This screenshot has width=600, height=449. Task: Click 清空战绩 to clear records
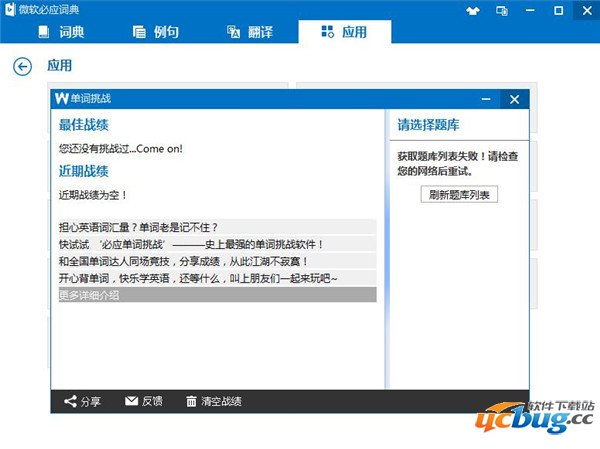coord(214,401)
